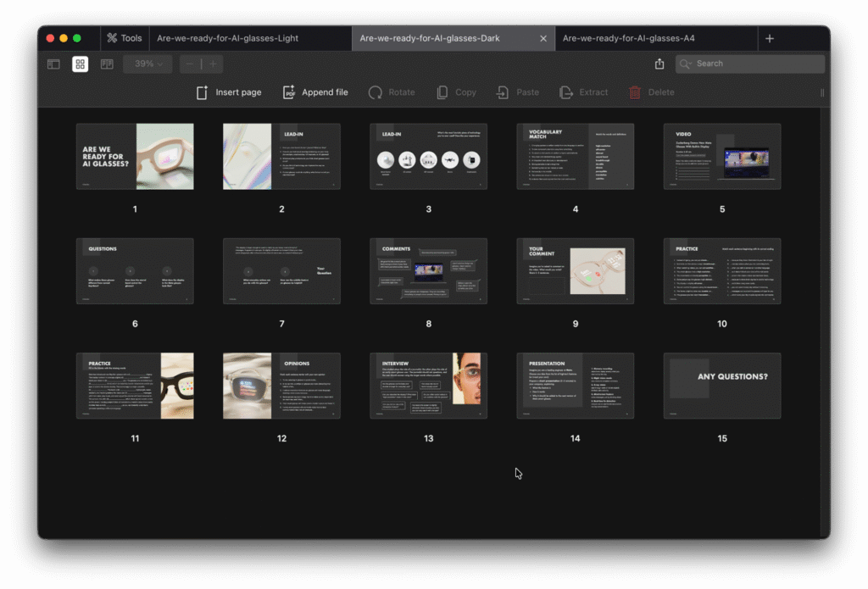The height and width of the screenshot is (589, 868).
Task: Close the Are-we-ready-for-AI-glasses-Dark tab
Action: [x=543, y=38]
